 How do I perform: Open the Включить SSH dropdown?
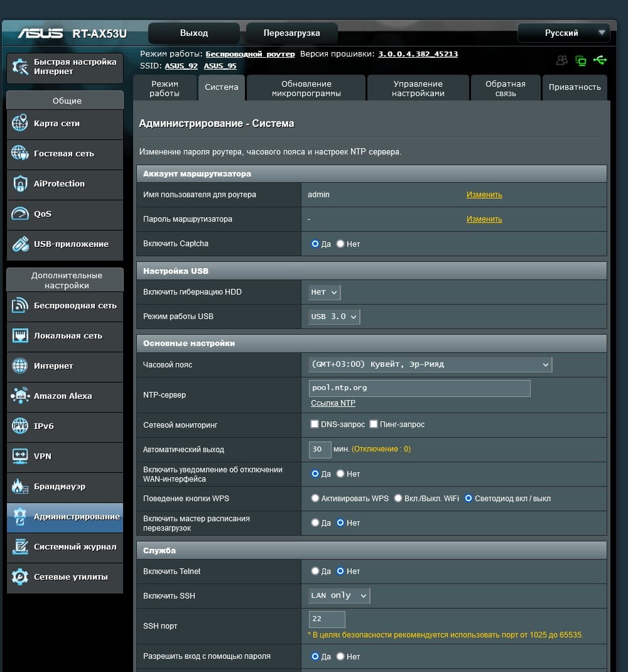339,595
